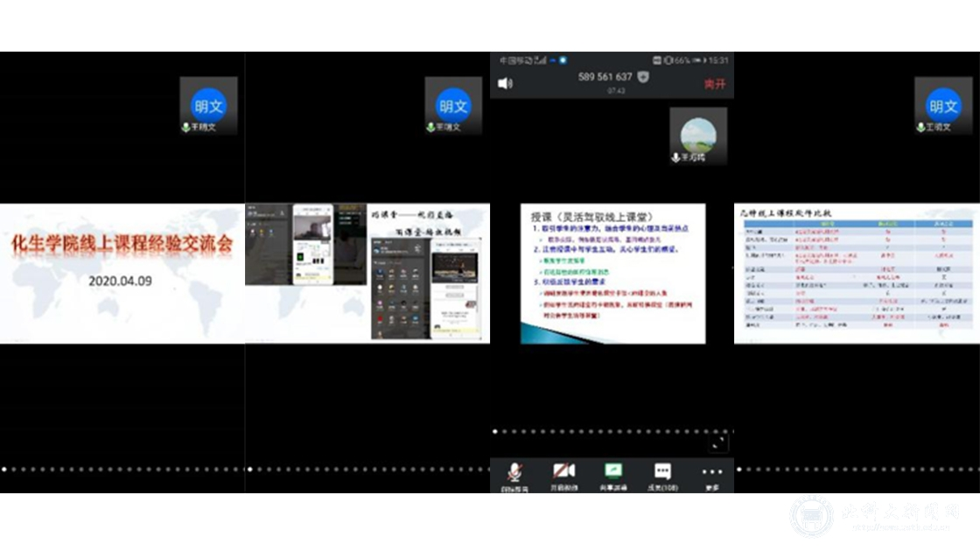The width and height of the screenshot is (980, 551).
Task: Click the 明文 avatar in the second panel
Action: click(x=453, y=106)
